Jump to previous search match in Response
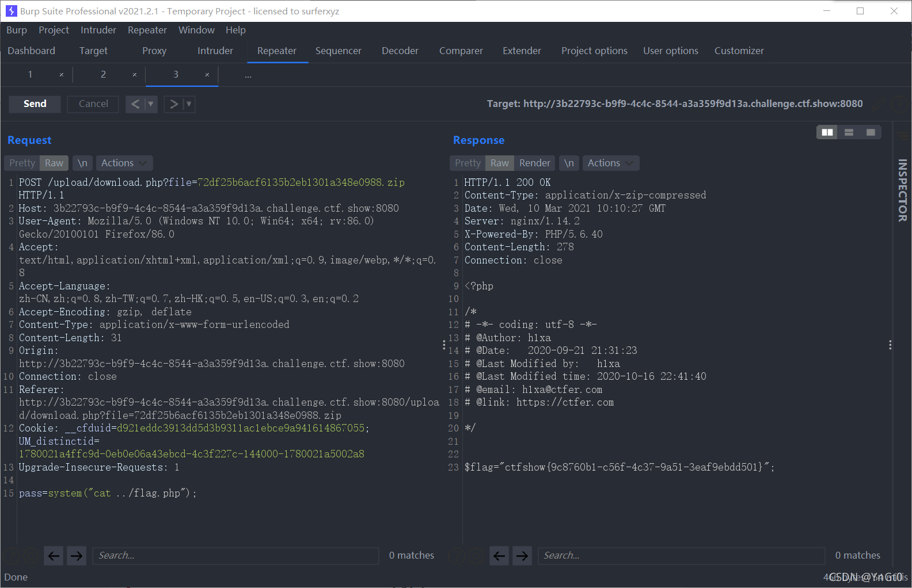This screenshot has height=588, width=912. tap(499, 555)
